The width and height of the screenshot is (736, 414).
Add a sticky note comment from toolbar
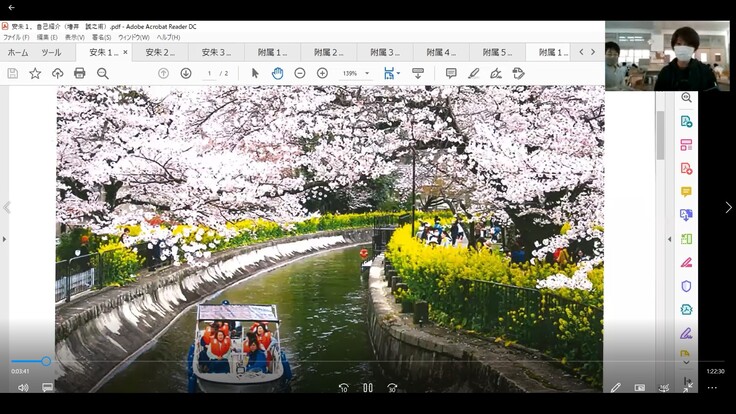pos(451,73)
